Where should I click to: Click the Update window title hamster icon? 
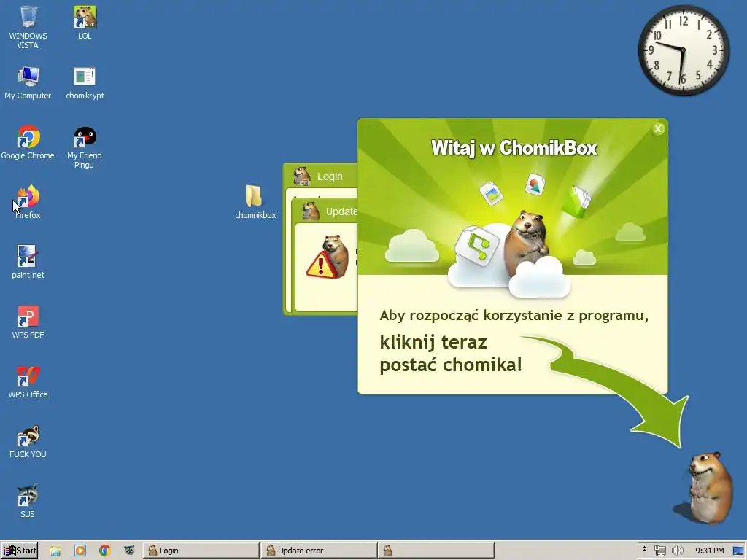(311, 211)
